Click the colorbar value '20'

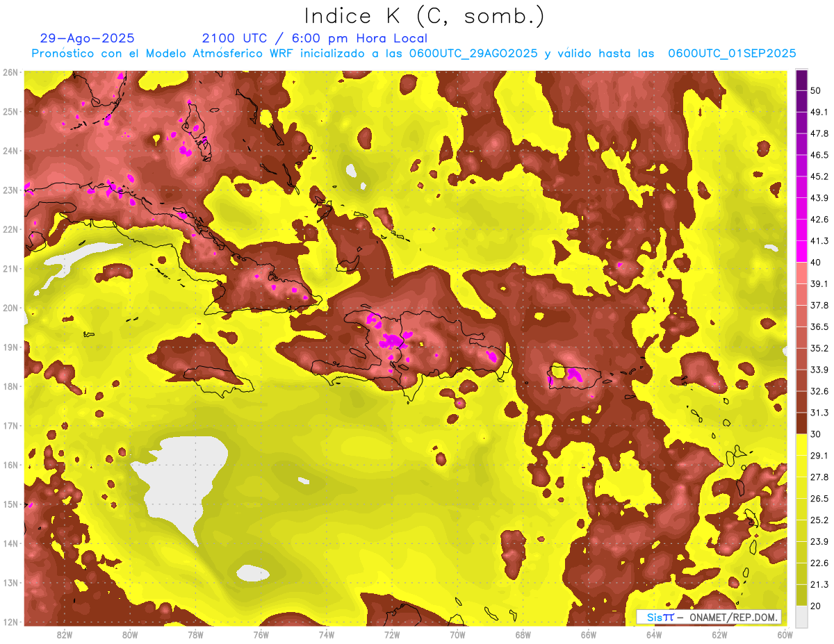click(x=816, y=606)
